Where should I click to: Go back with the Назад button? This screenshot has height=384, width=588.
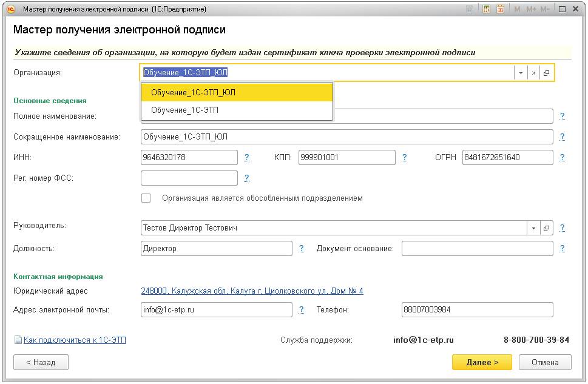pos(41,362)
